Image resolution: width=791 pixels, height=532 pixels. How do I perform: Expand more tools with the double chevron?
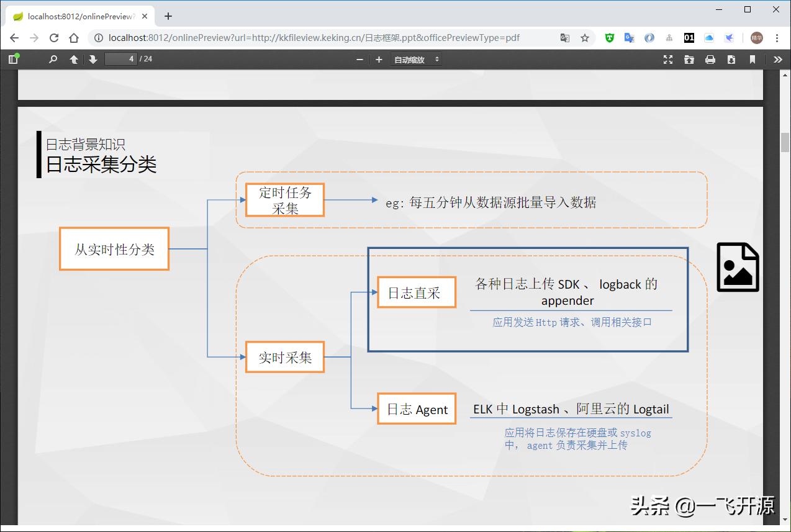point(777,60)
